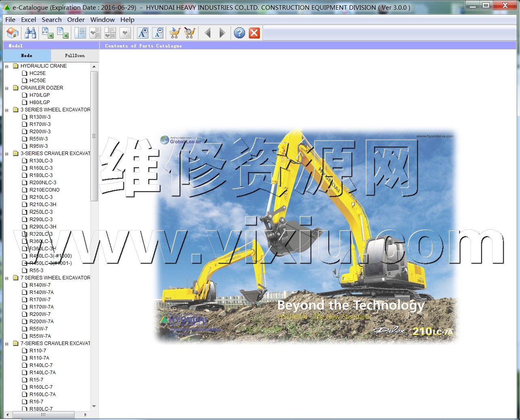Open help with the blue question icon
Image resolution: width=520 pixels, height=420 pixels.
[x=240, y=33]
